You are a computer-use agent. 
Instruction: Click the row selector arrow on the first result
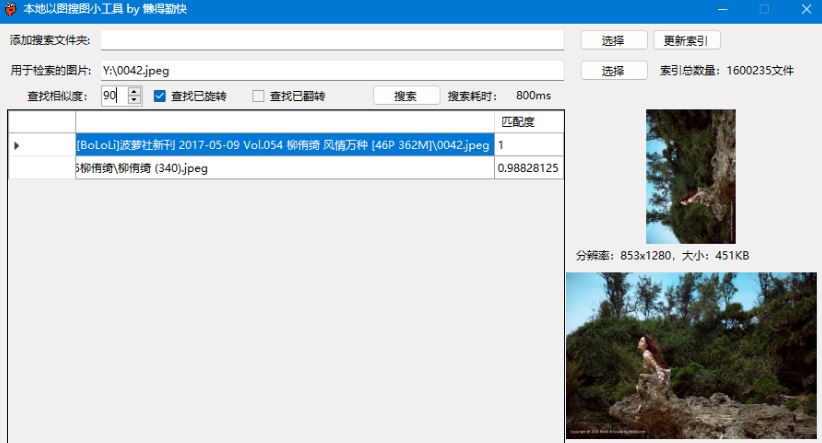pos(17,145)
